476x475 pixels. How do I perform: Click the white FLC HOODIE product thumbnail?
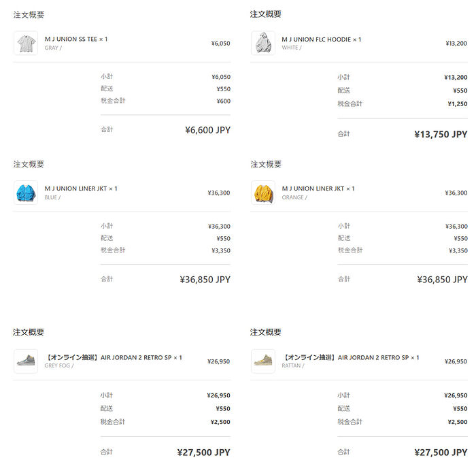point(263,43)
